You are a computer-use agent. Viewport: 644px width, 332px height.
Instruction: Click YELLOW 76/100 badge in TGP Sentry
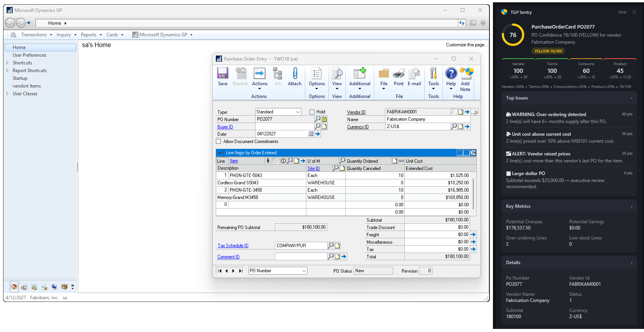548,51
